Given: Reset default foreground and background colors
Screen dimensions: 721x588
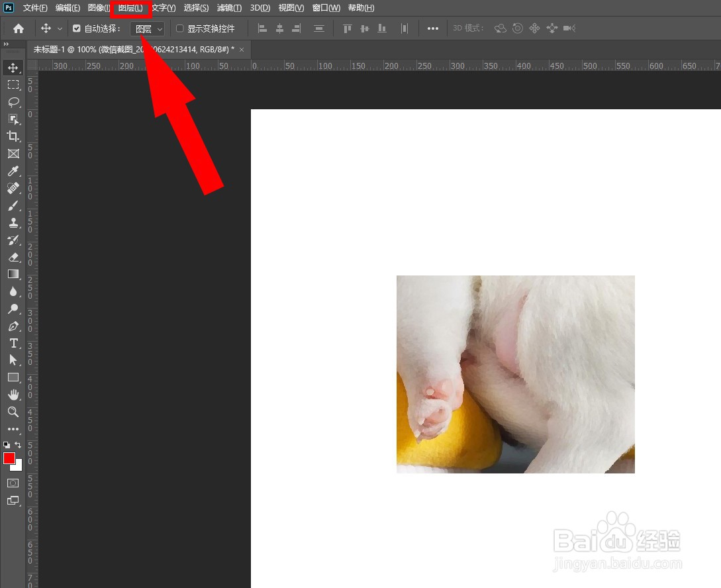Looking at the screenshot, I should click(x=7, y=444).
